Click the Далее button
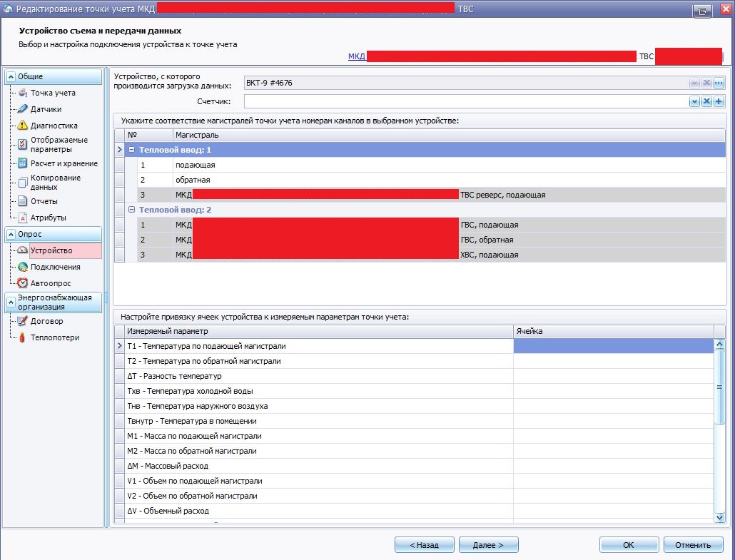This screenshot has height=560, width=735. [488, 545]
